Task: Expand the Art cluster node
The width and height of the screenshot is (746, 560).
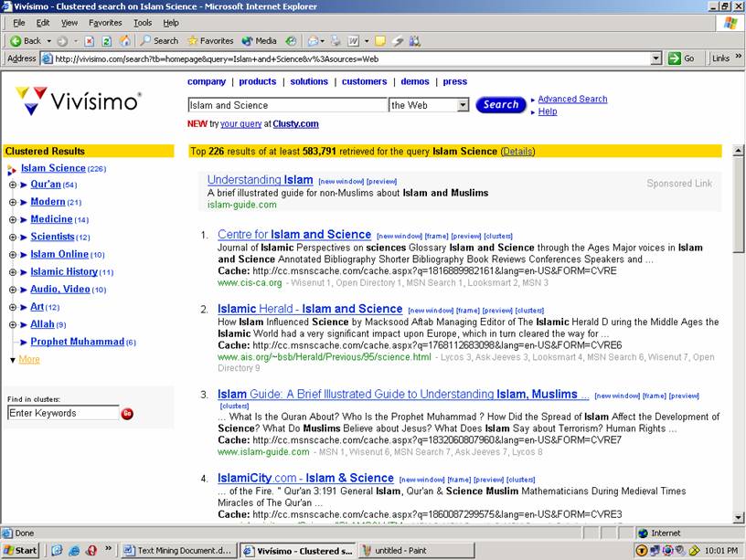Action: pos(13,308)
